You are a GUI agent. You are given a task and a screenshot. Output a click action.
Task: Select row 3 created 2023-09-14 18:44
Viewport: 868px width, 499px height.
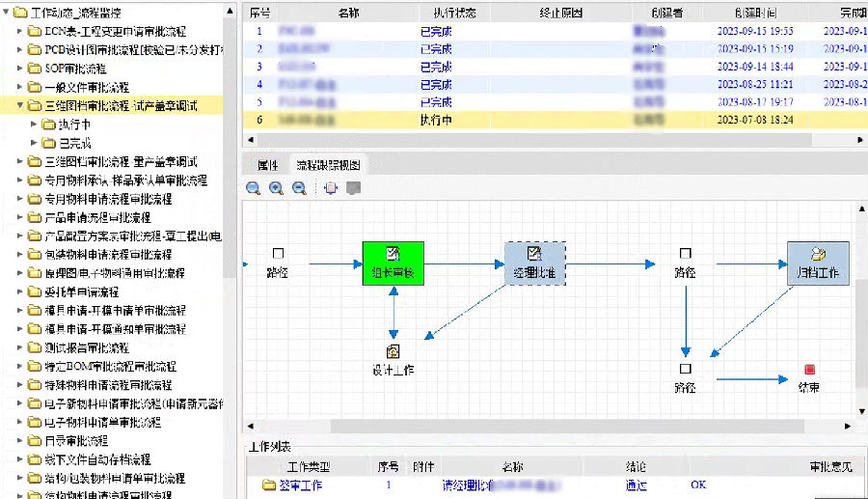coord(556,67)
